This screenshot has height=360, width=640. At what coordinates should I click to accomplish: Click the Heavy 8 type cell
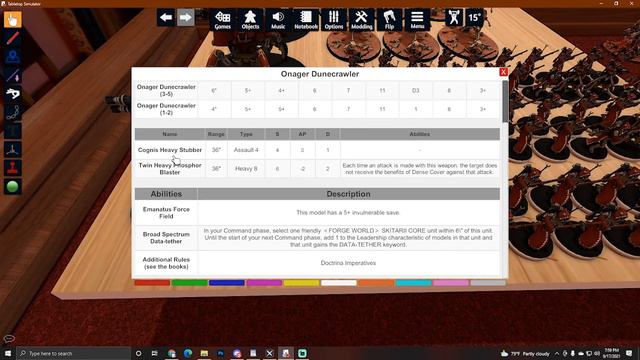click(x=246, y=169)
